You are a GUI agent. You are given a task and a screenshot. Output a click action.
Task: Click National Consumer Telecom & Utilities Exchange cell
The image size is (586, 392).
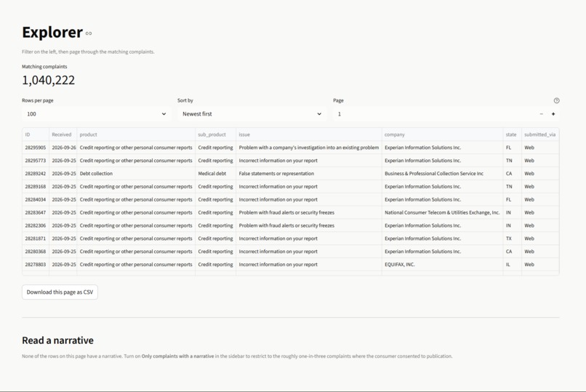pos(443,212)
